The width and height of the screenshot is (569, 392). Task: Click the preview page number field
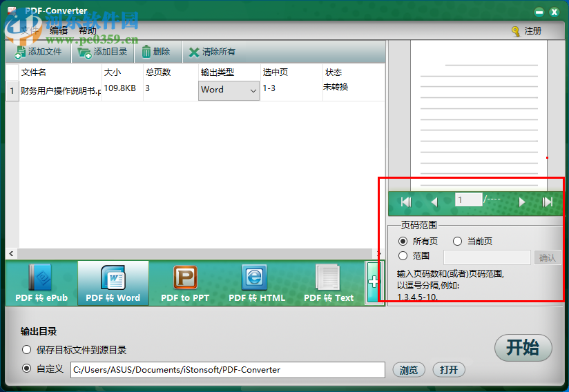[468, 200]
